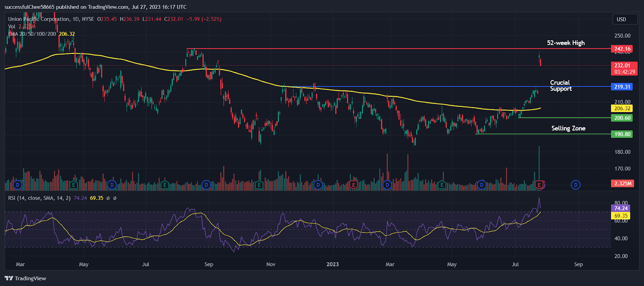644x286 pixels.
Task: Click the low value L231.44
Action: pos(152,19)
